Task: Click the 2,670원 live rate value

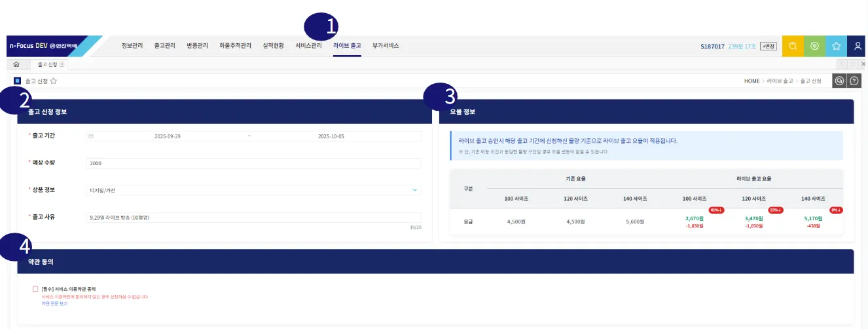Action: pos(694,218)
